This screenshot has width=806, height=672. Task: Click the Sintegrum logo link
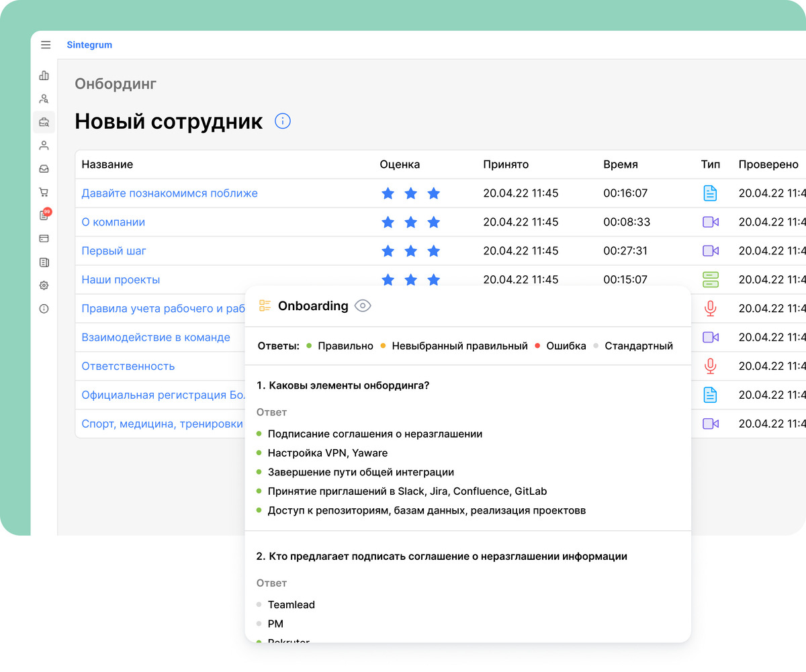(89, 45)
